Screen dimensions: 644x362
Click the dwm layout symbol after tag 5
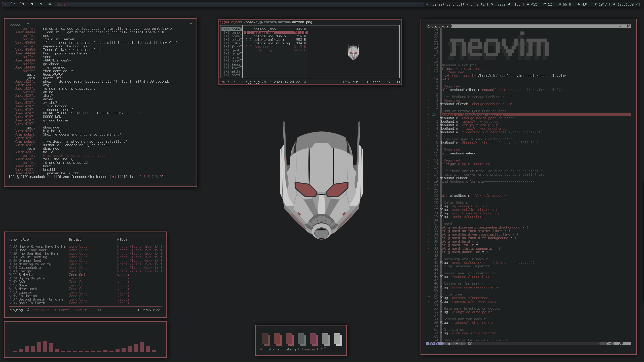tap(50, 4)
